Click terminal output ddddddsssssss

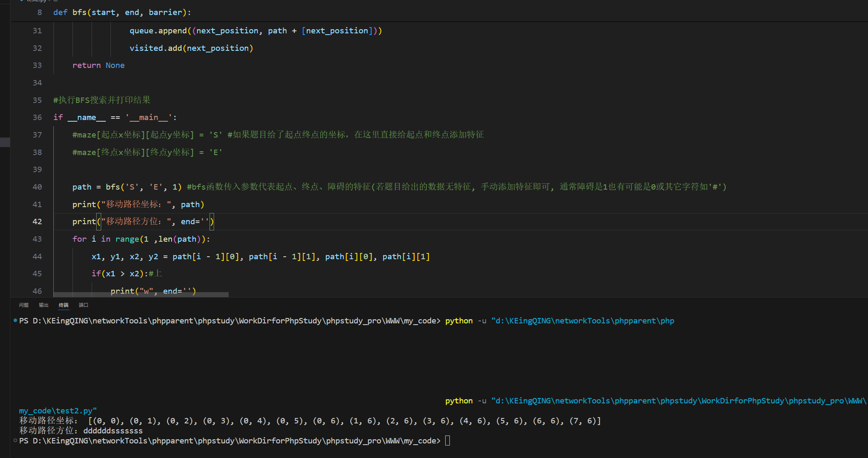click(113, 431)
